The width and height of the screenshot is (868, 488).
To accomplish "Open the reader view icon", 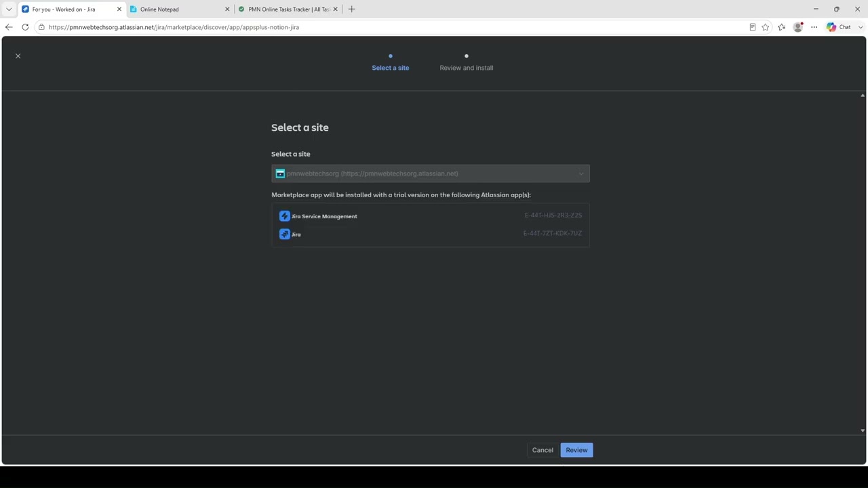I will pyautogui.click(x=752, y=27).
